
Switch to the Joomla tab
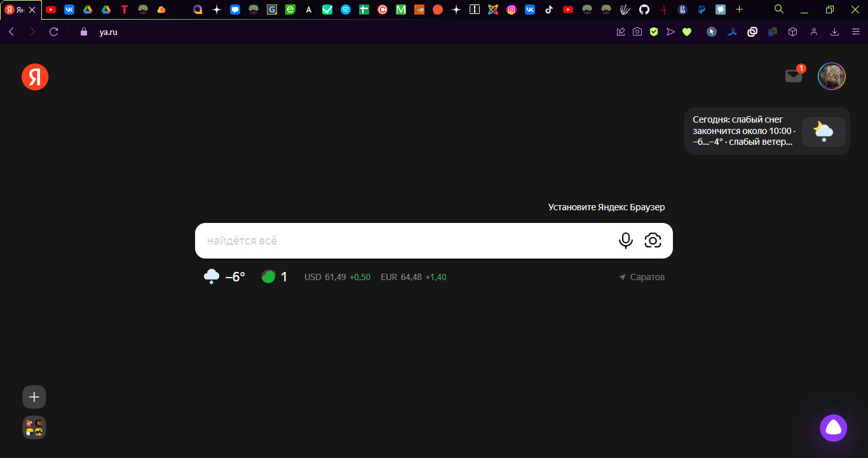click(x=493, y=10)
